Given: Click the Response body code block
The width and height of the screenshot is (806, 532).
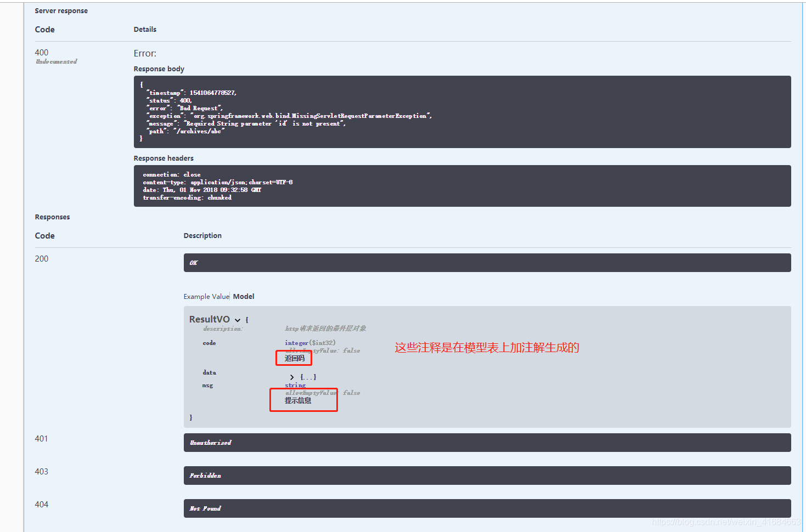Looking at the screenshot, I should tap(463, 112).
